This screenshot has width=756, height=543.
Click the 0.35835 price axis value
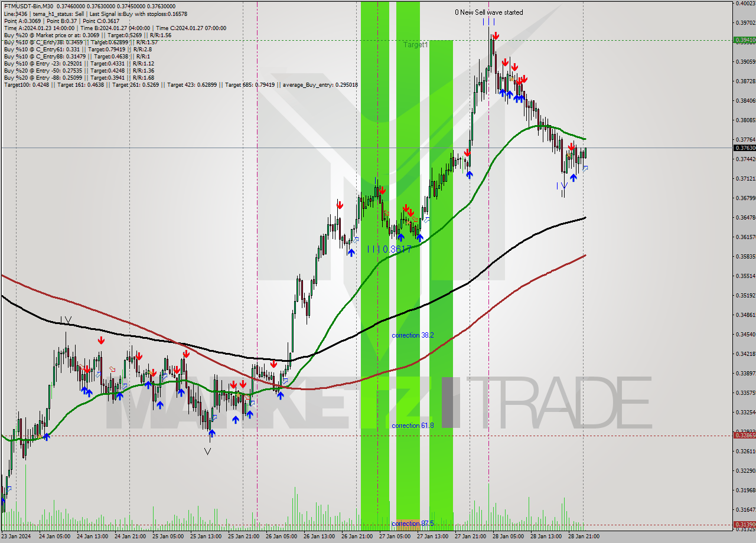tap(745, 256)
